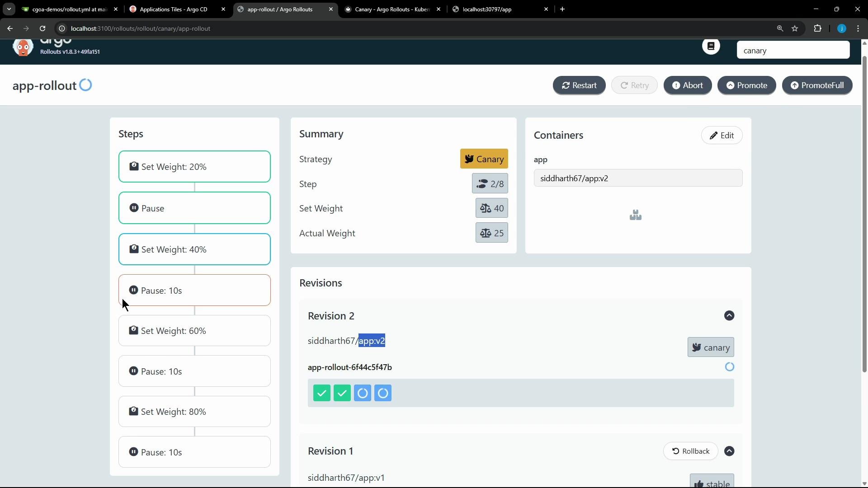Open a new browser tab
The image size is (868, 488).
(x=562, y=9)
